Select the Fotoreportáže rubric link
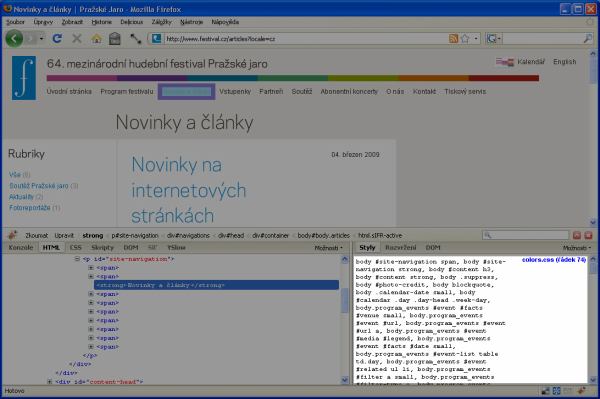This screenshot has width=600, height=399. (30, 208)
